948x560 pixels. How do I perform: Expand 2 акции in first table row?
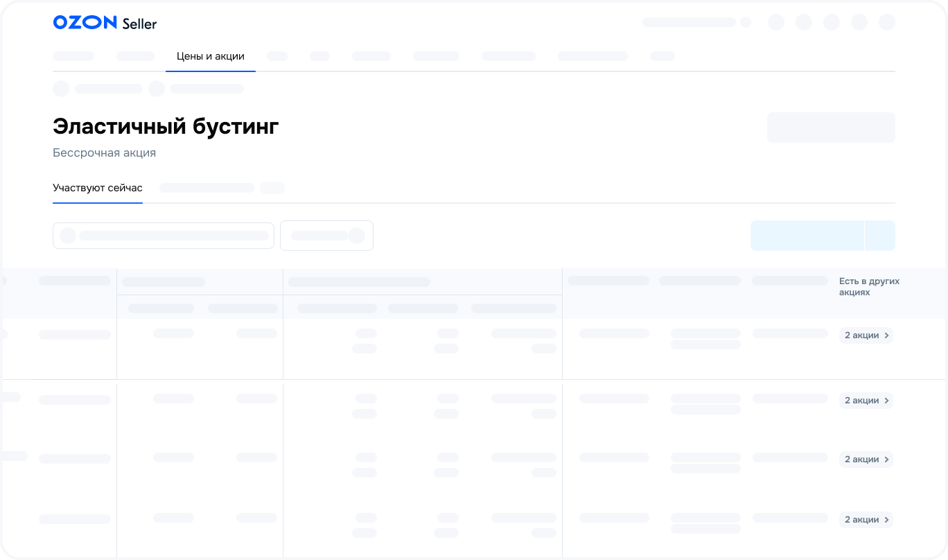(x=866, y=335)
